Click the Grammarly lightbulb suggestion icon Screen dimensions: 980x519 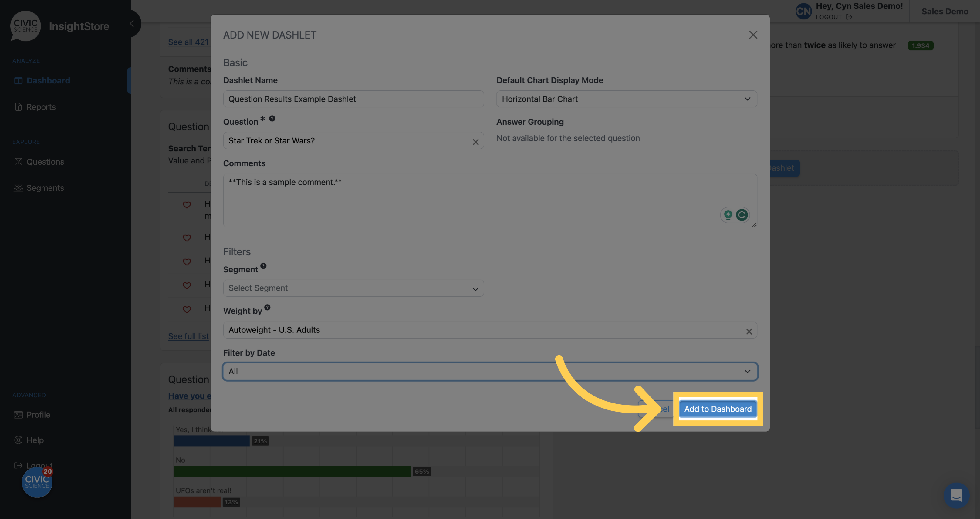click(728, 215)
